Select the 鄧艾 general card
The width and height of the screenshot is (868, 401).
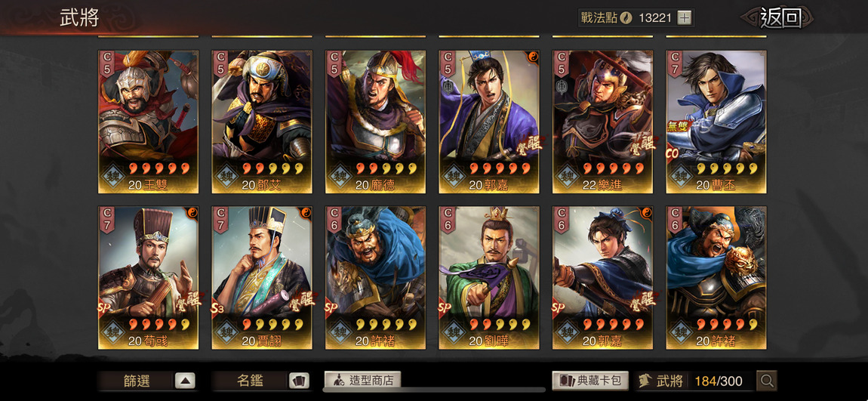[262, 122]
